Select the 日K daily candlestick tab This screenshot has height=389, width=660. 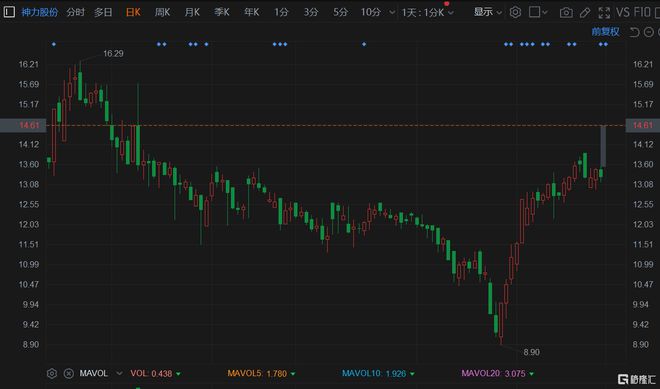click(133, 12)
